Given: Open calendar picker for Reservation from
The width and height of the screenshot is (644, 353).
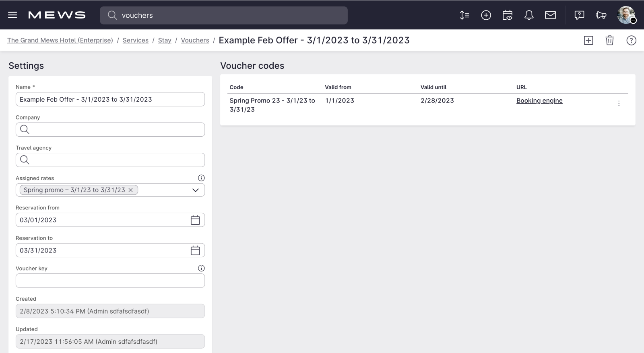Looking at the screenshot, I should (195, 220).
